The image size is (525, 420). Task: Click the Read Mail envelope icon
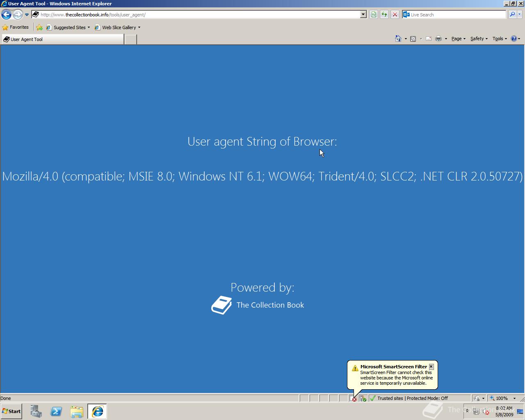point(428,39)
